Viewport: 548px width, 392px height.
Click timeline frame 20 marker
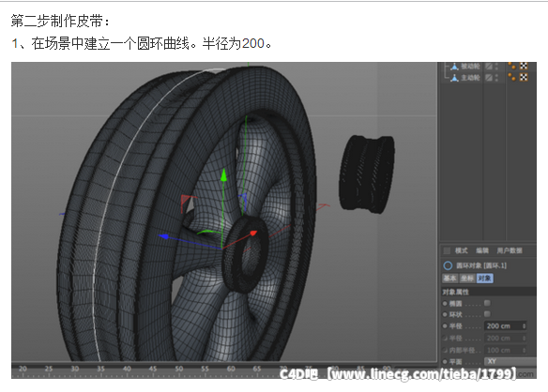tap(23, 369)
